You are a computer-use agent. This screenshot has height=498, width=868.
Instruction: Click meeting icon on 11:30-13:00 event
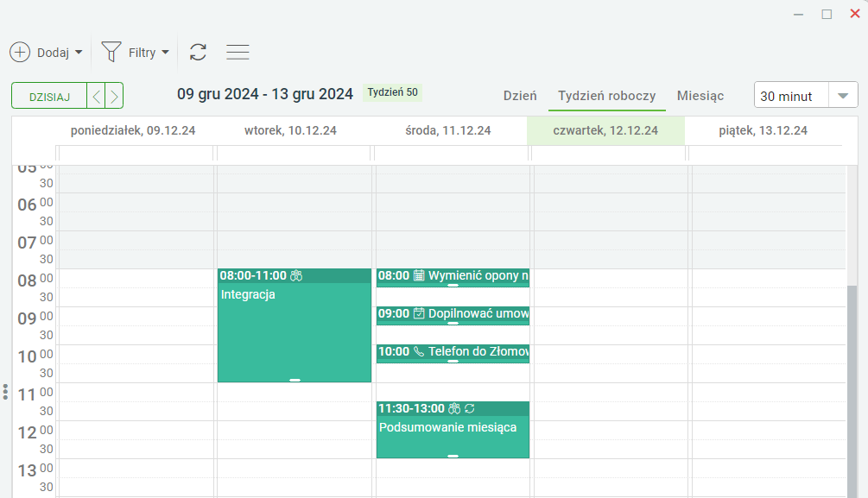point(454,408)
